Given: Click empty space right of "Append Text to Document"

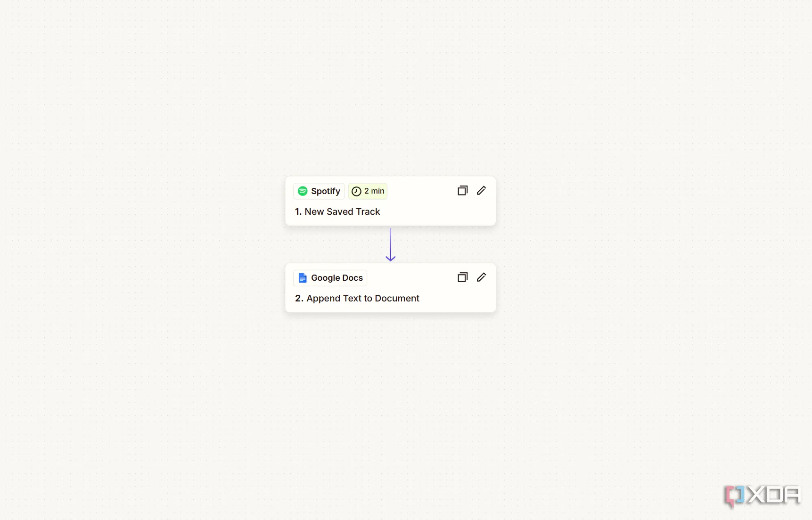Looking at the screenshot, I should [x=457, y=299].
